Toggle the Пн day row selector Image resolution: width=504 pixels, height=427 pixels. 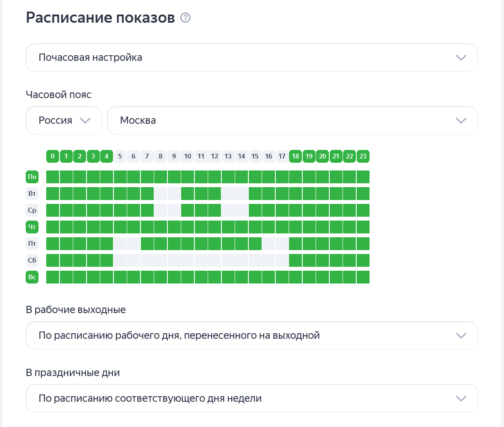point(32,176)
